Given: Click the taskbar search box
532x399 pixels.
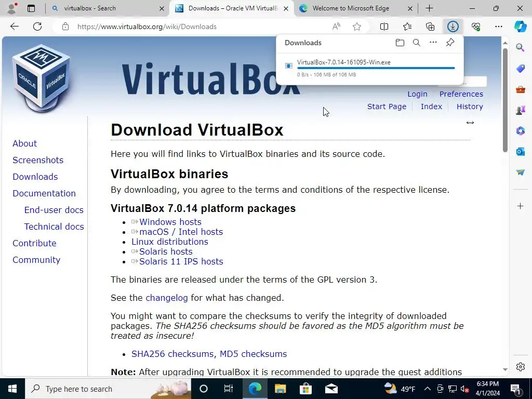Looking at the screenshot, I should [x=108, y=389].
